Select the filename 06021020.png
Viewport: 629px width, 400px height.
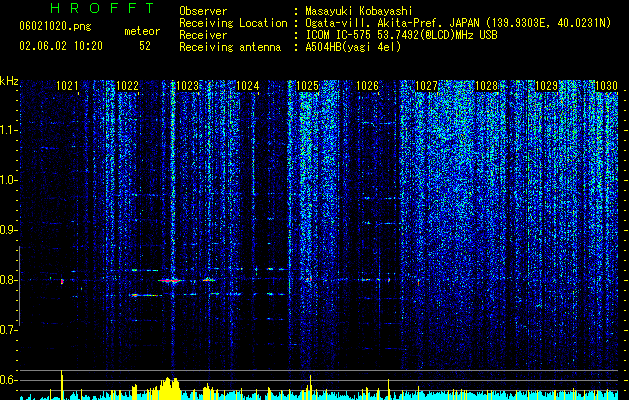[55, 26]
